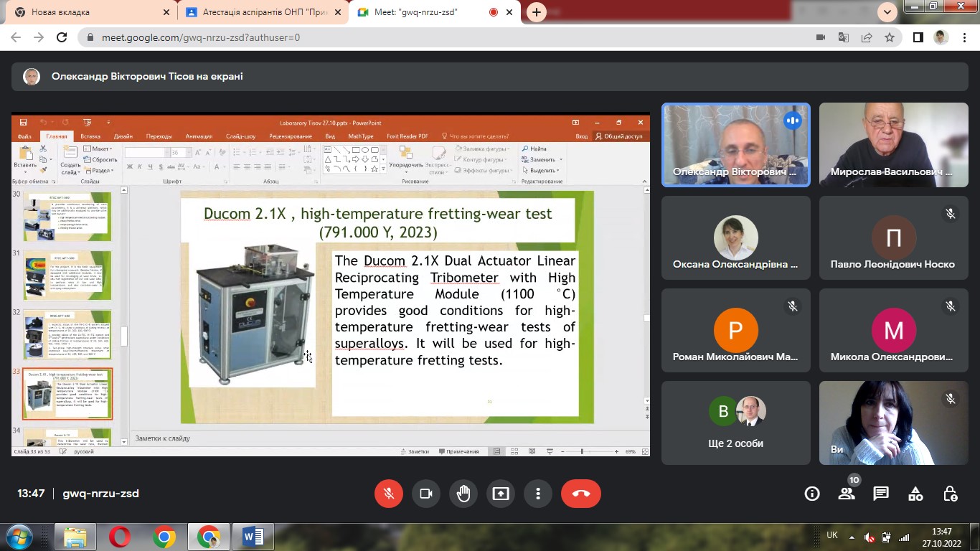Show the participants people panel

[x=847, y=494]
